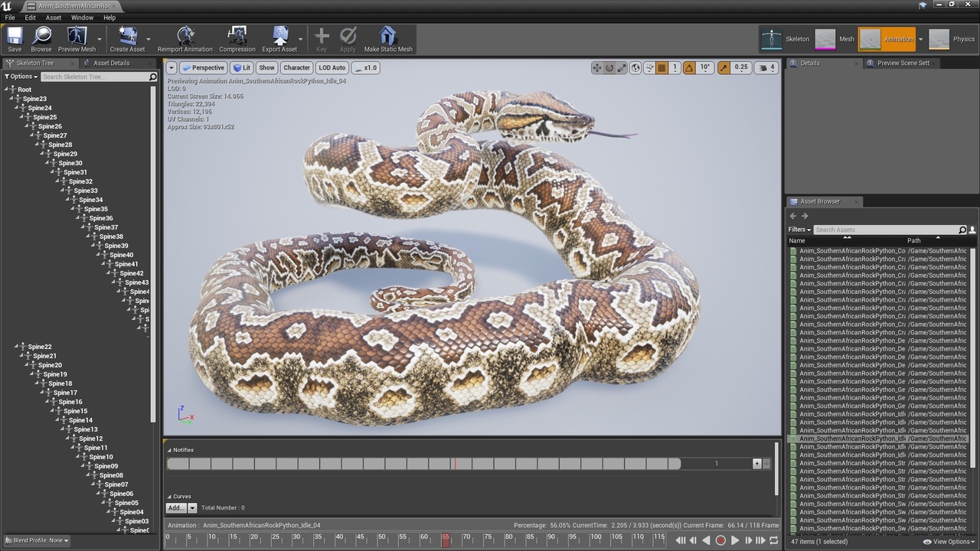Toggle animation looping
Viewport: 980px width, 551px height.
click(774, 540)
